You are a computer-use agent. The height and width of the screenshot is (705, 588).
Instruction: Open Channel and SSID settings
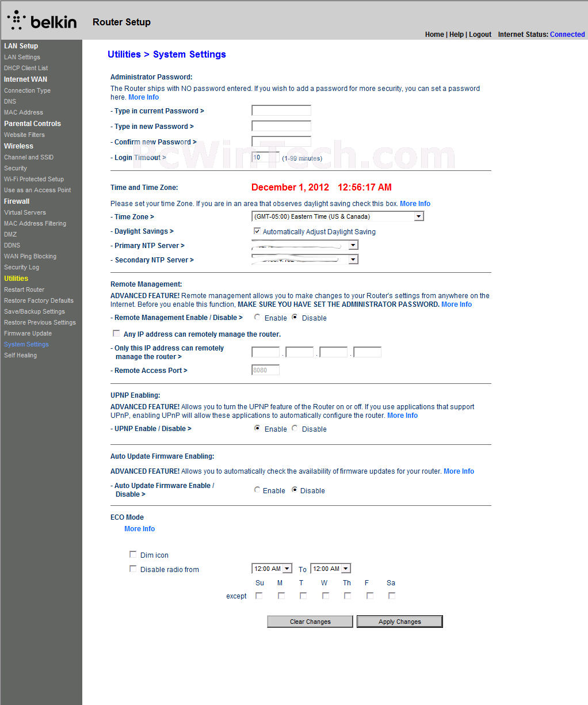point(29,157)
